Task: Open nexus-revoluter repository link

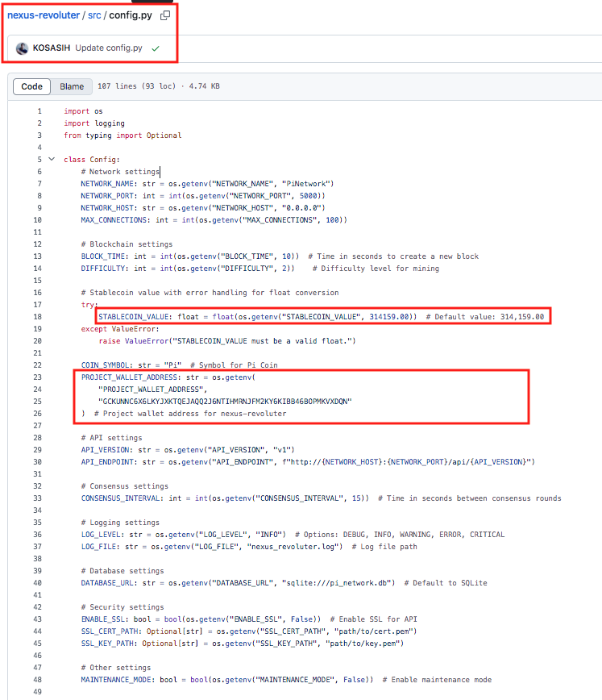Action: (x=44, y=15)
